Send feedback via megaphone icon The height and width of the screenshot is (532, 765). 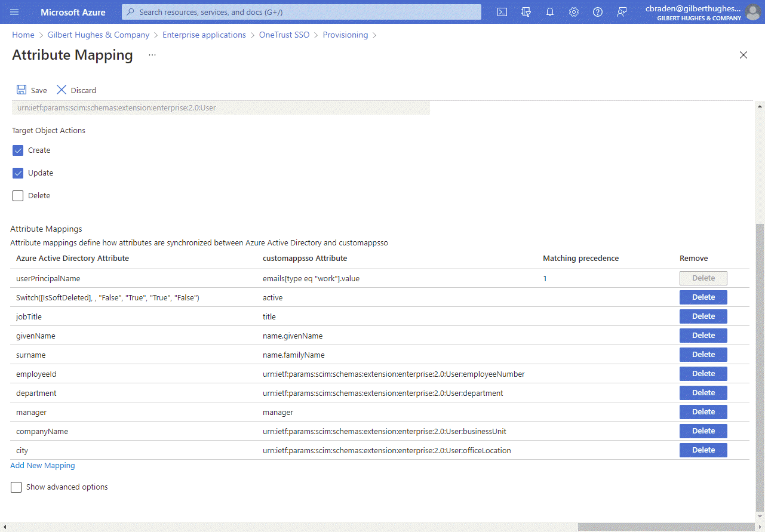click(622, 12)
